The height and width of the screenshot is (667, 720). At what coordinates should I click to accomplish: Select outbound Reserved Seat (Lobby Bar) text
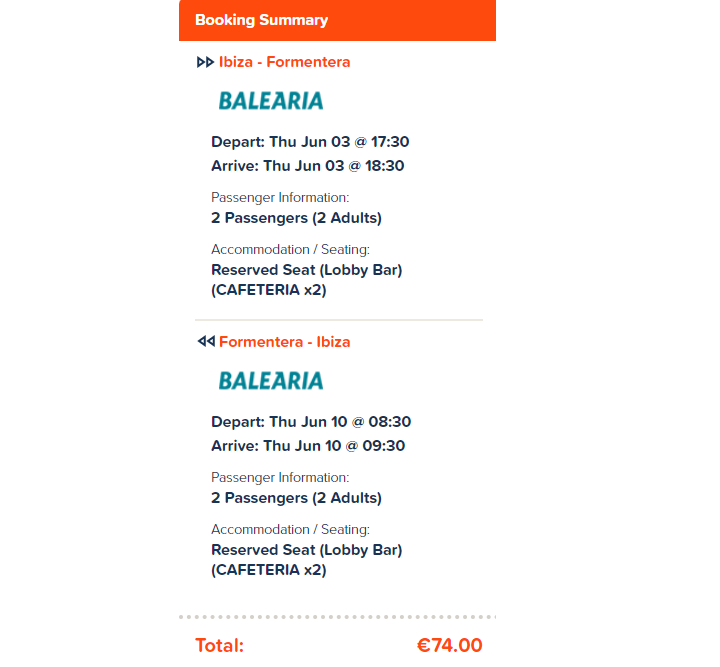click(306, 270)
